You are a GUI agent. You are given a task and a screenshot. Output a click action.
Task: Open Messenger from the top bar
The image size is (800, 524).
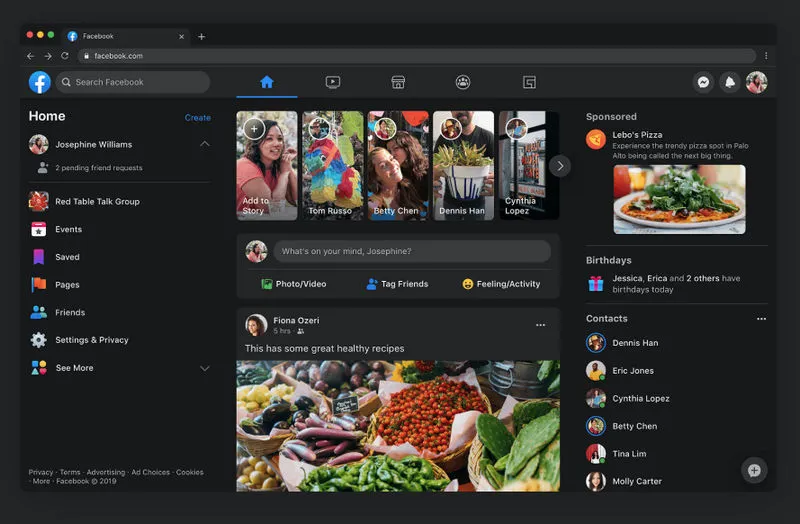(704, 82)
